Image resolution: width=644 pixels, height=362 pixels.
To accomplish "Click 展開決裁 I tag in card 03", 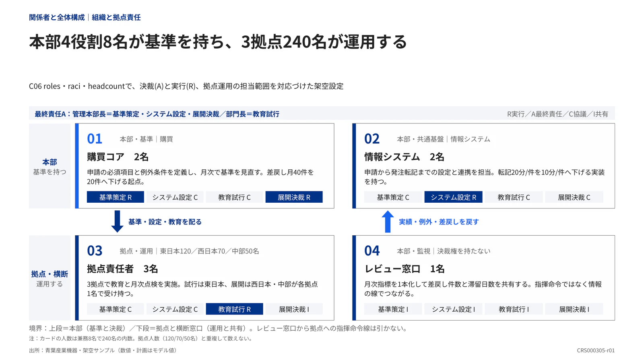I will click(x=294, y=309).
